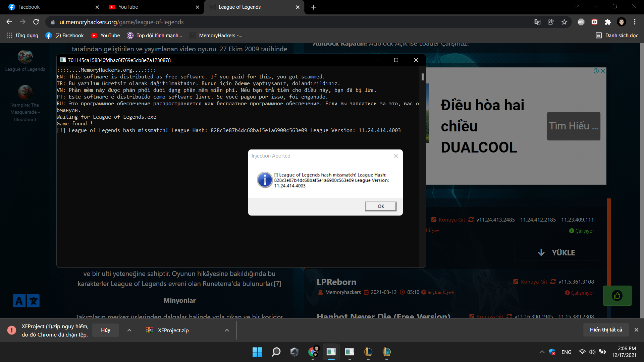Image resolution: width=644 pixels, height=362 pixels.
Task: Open Google Translate page icon
Action: (x=537, y=22)
